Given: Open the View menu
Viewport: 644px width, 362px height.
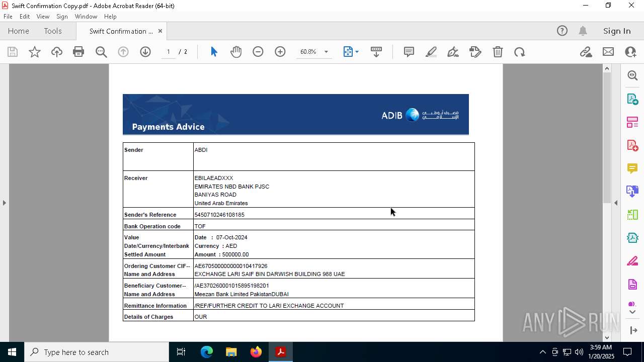Looking at the screenshot, I should (43, 17).
